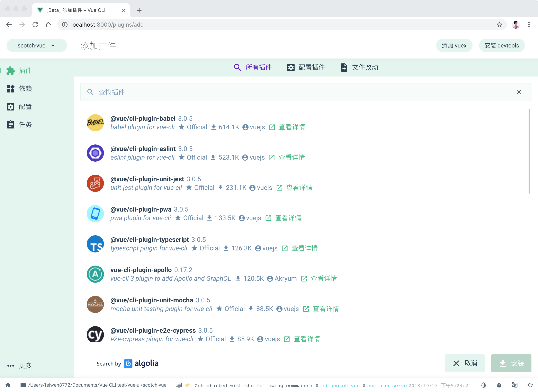Screen dimensions: 538x392
Task: Click the site information icon in address bar
Action: [65, 24]
